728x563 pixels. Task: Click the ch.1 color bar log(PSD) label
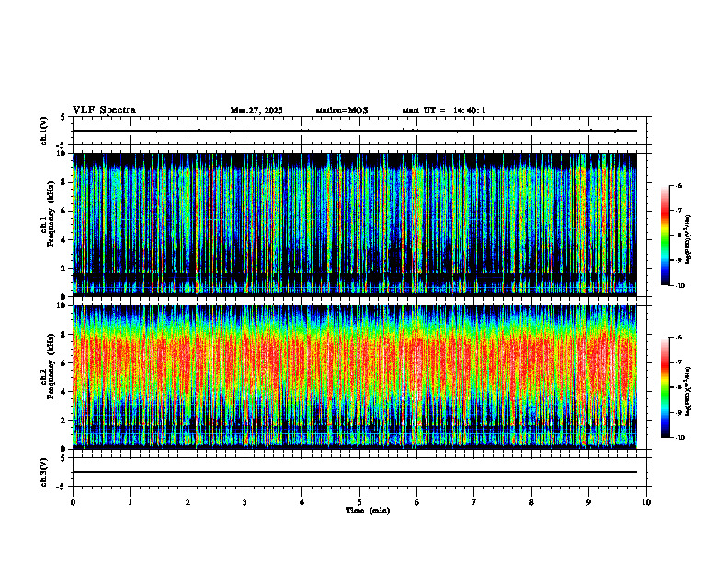(x=688, y=239)
